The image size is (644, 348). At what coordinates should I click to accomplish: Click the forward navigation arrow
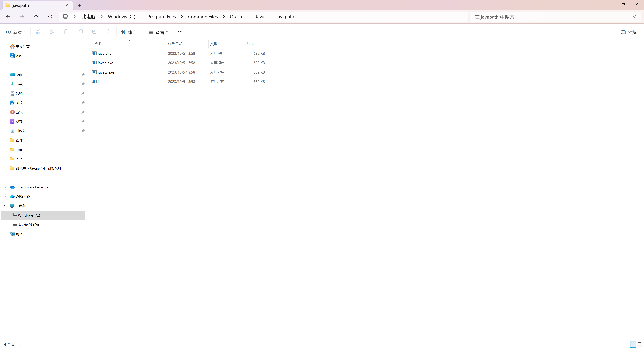tap(22, 17)
